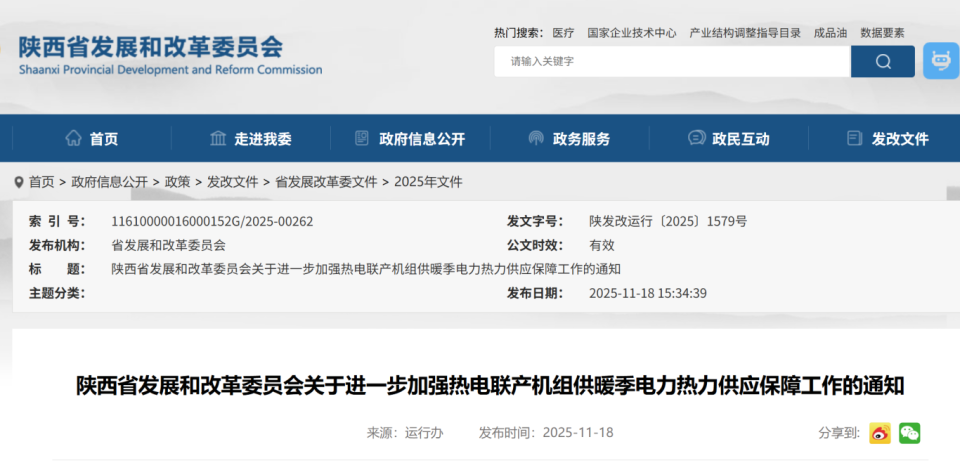Image resolution: width=960 pixels, height=463 pixels.
Task: Click 发布时间：2025-11-18 below the headline
Action: [546, 433]
